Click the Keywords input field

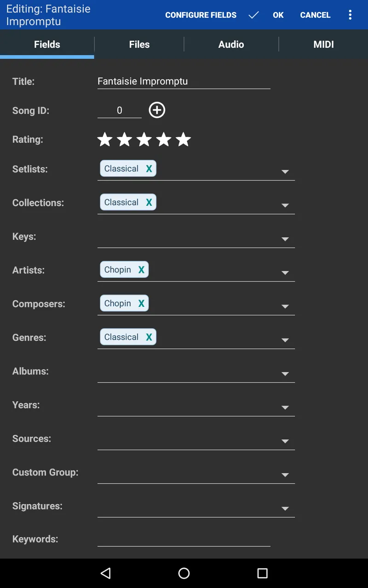coord(184,539)
